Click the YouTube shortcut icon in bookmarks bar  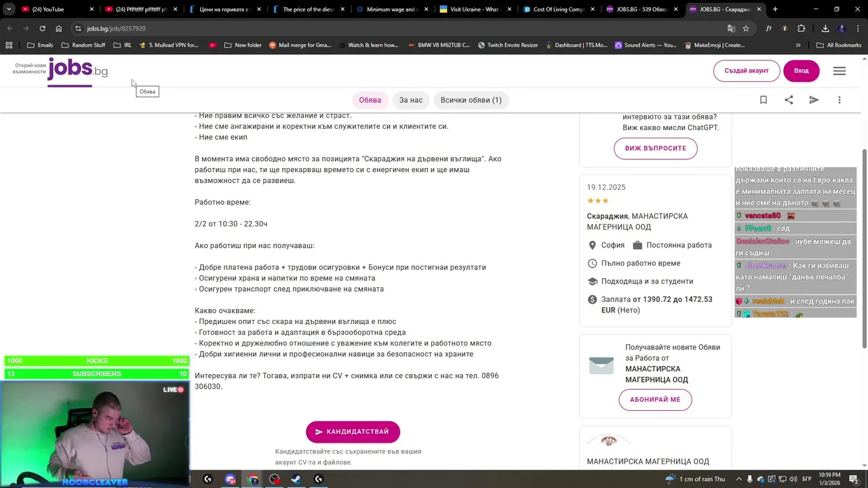212,45
